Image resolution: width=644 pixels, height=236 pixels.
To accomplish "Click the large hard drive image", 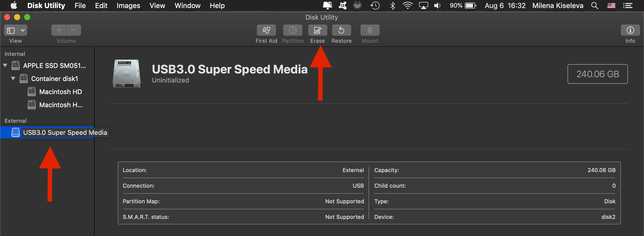I will (x=127, y=74).
